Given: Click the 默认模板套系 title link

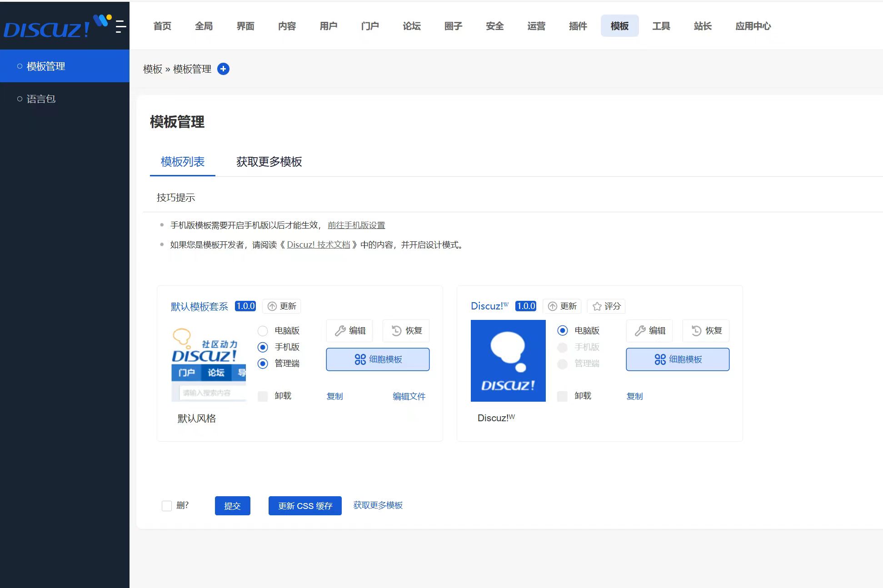Looking at the screenshot, I should click(x=200, y=307).
